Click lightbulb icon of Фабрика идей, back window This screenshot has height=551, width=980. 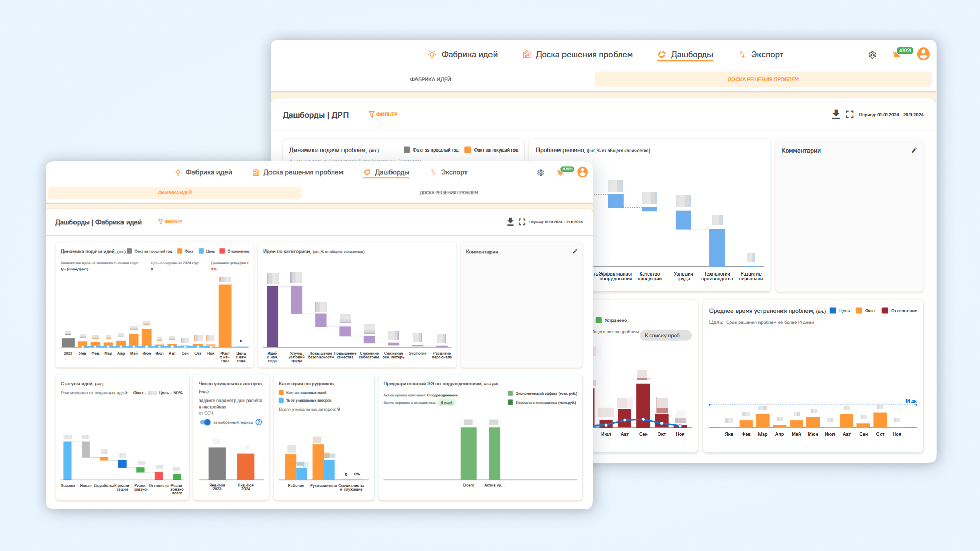[x=432, y=54]
